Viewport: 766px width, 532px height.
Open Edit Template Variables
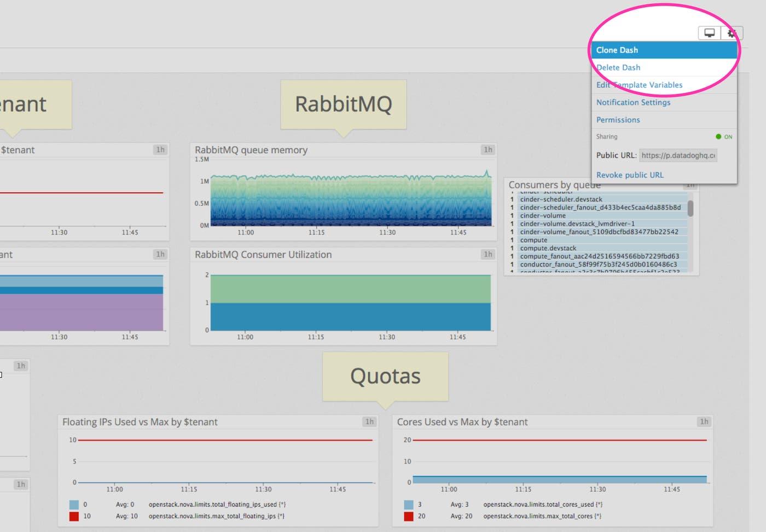(639, 85)
